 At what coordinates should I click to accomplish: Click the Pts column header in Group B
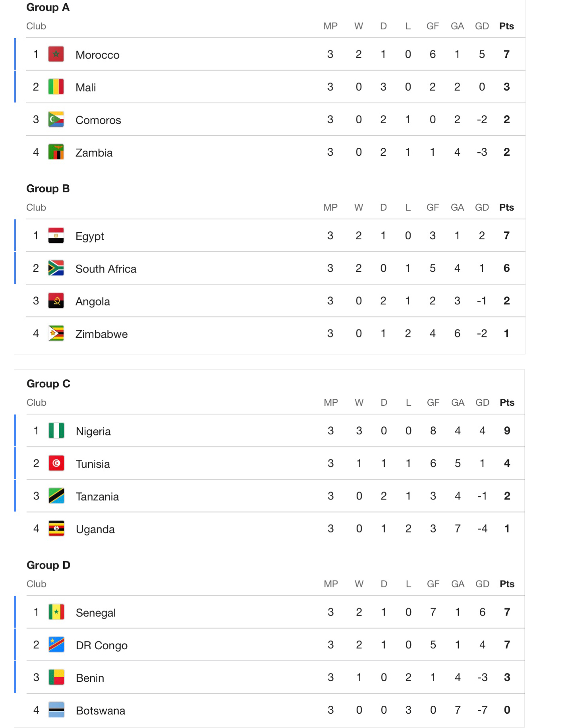click(506, 207)
